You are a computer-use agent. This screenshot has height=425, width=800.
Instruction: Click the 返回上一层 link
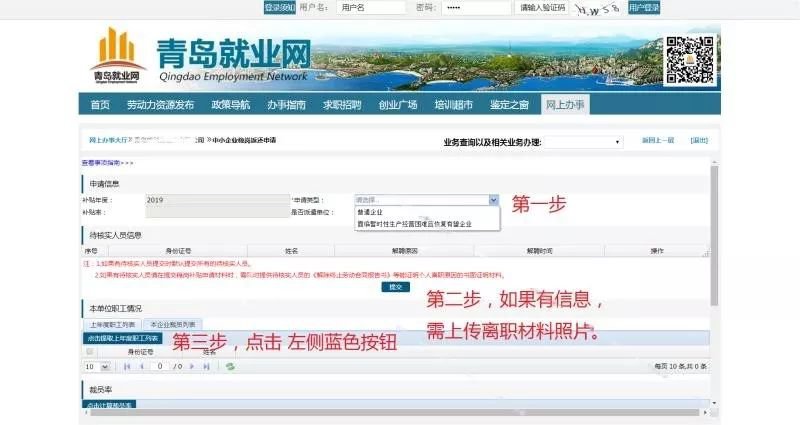point(658,140)
